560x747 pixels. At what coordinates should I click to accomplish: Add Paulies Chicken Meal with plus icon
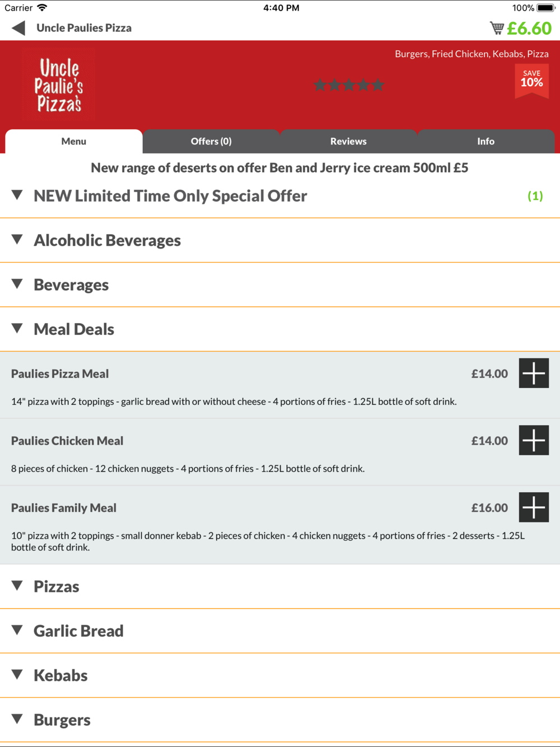tap(534, 440)
